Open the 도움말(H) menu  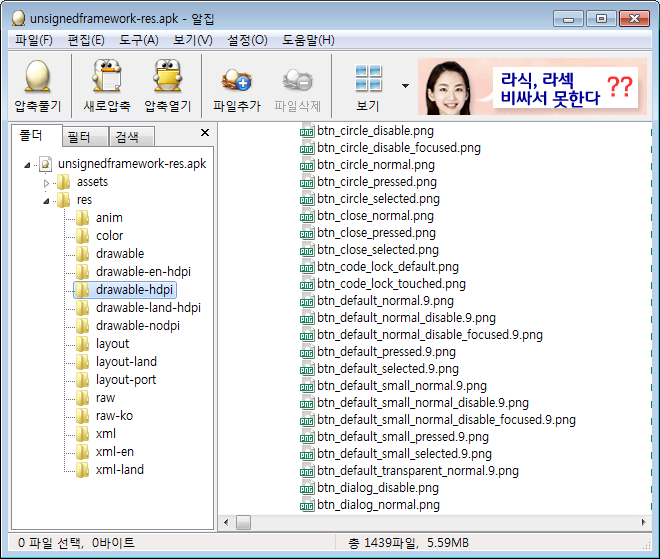(308, 40)
